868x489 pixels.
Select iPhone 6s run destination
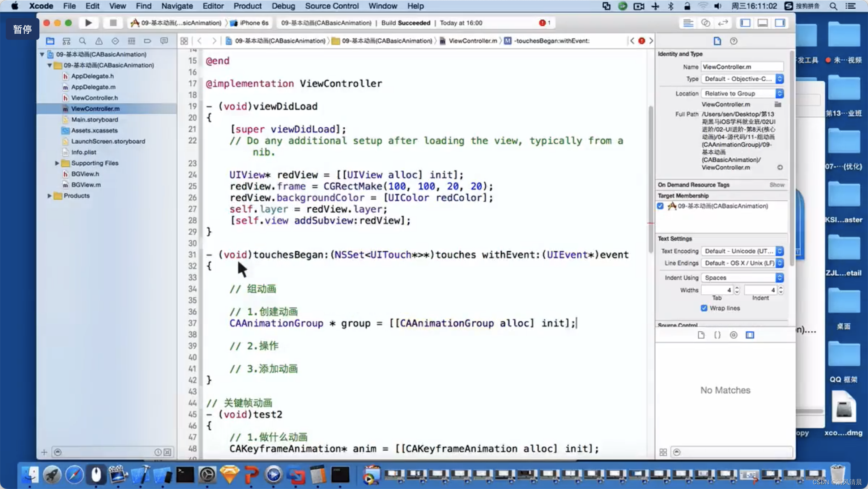pyautogui.click(x=250, y=23)
